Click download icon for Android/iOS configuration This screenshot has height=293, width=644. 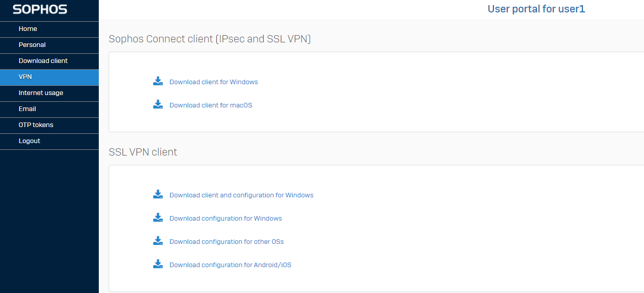coord(158,264)
